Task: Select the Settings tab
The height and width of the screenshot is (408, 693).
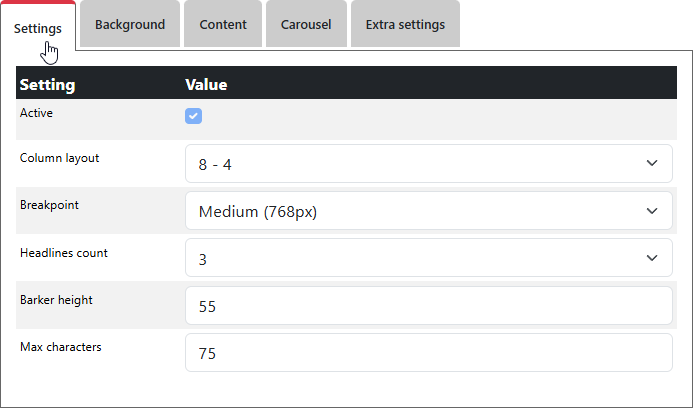Action: tap(38, 28)
